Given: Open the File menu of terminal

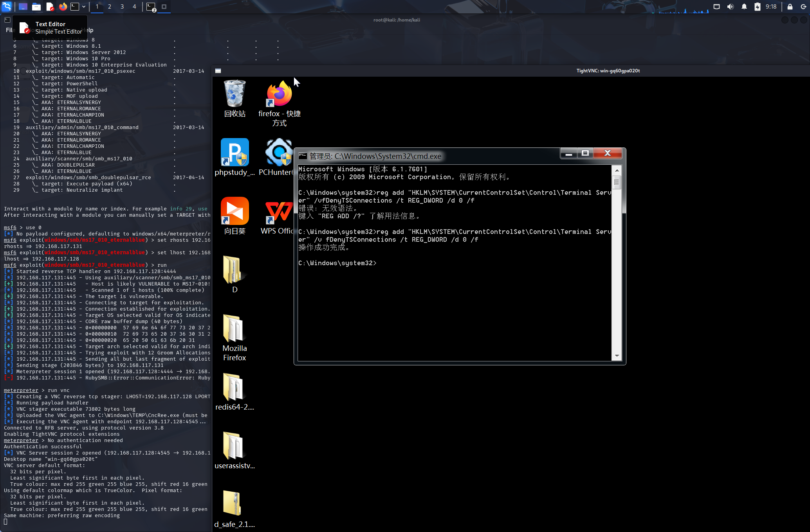Looking at the screenshot, I should (9, 30).
